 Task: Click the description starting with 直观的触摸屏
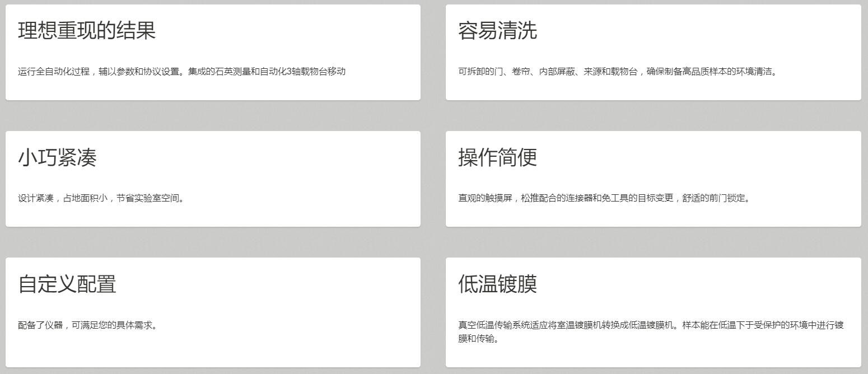coord(604,198)
